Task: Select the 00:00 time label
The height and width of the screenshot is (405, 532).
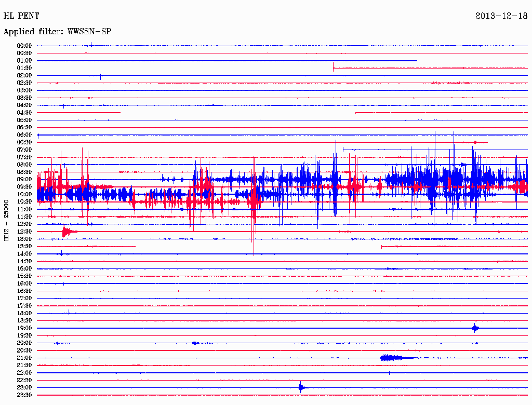Action: click(x=24, y=46)
